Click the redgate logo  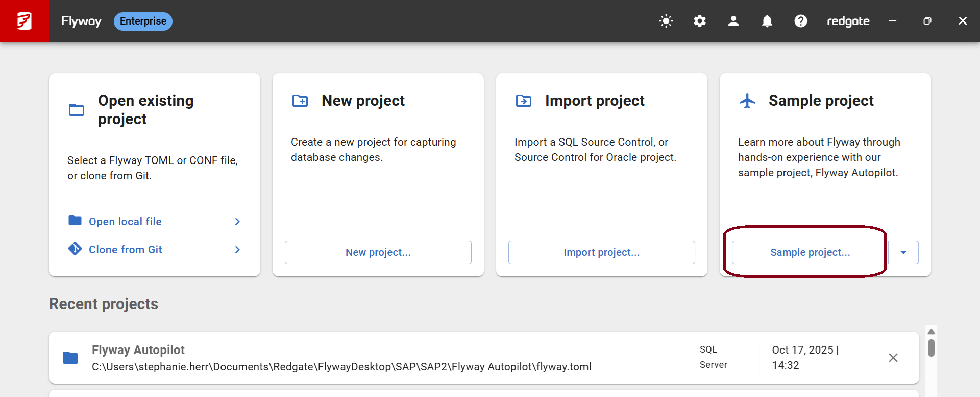848,21
